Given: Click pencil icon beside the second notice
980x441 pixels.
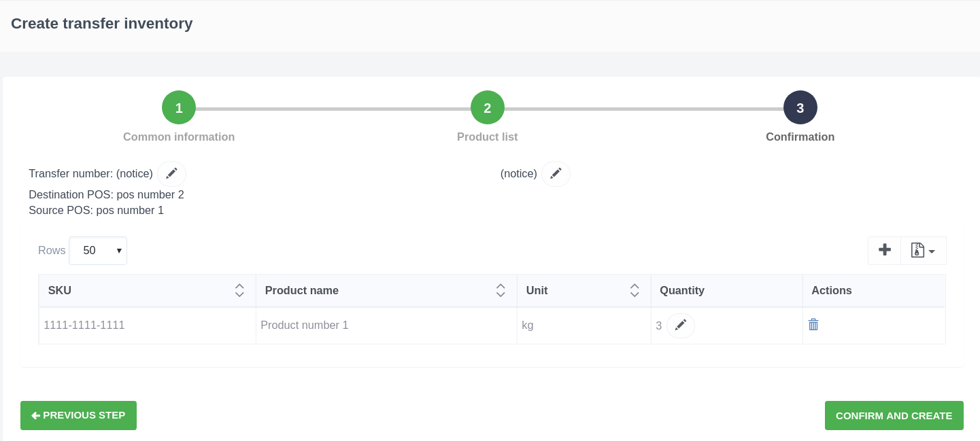Looking at the screenshot, I should pyautogui.click(x=556, y=174).
